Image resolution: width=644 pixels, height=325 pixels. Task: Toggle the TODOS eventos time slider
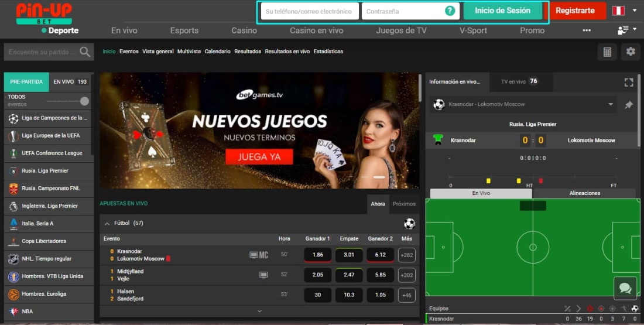click(x=84, y=101)
